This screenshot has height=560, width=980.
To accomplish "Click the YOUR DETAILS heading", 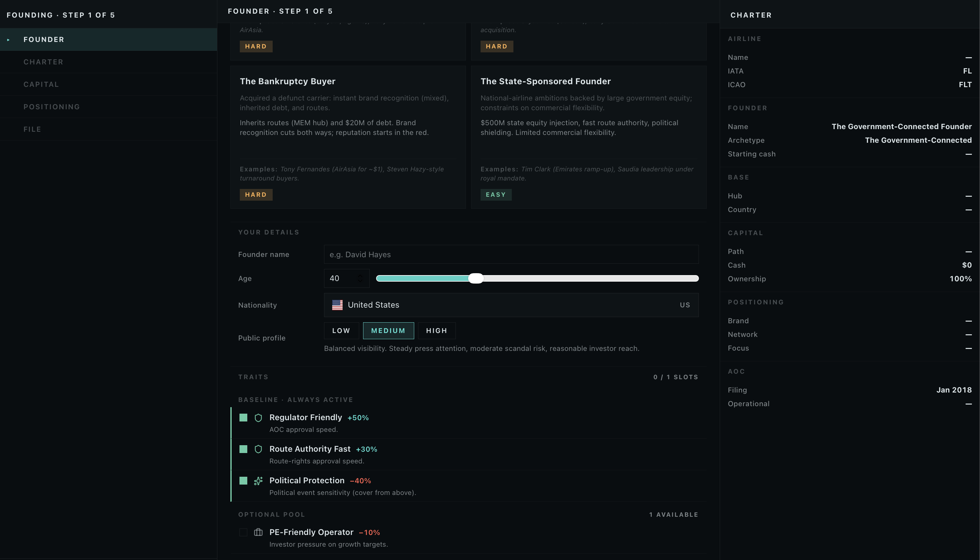I will point(268,232).
